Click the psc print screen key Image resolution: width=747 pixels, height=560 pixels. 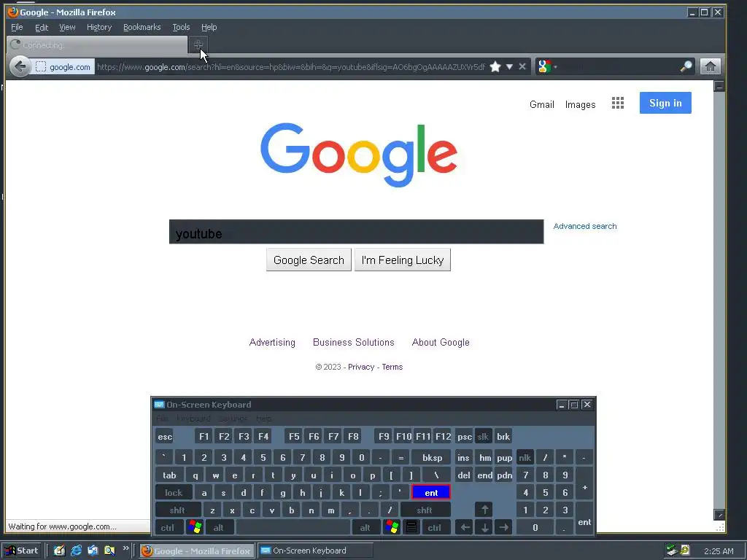coord(464,437)
